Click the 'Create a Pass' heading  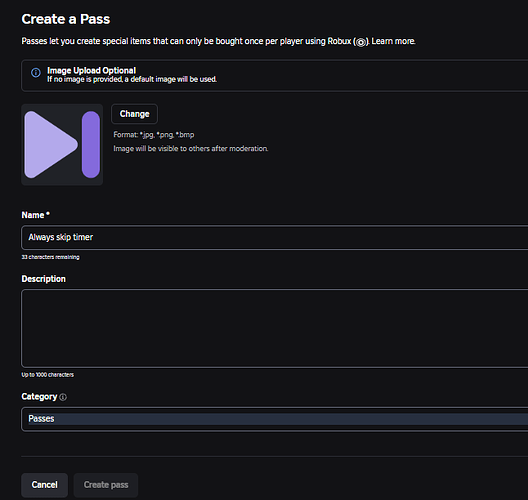(66, 19)
